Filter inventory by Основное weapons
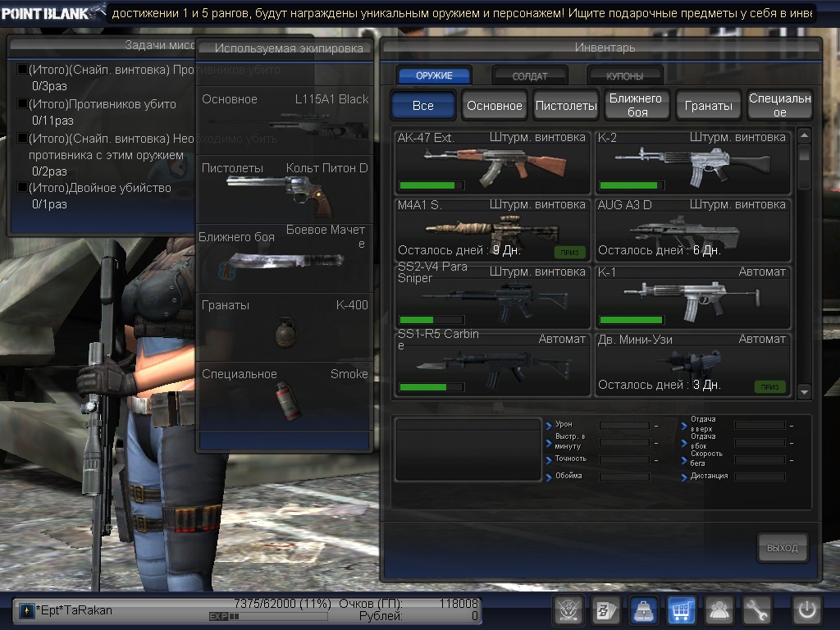This screenshot has width=840, height=630. [495, 105]
